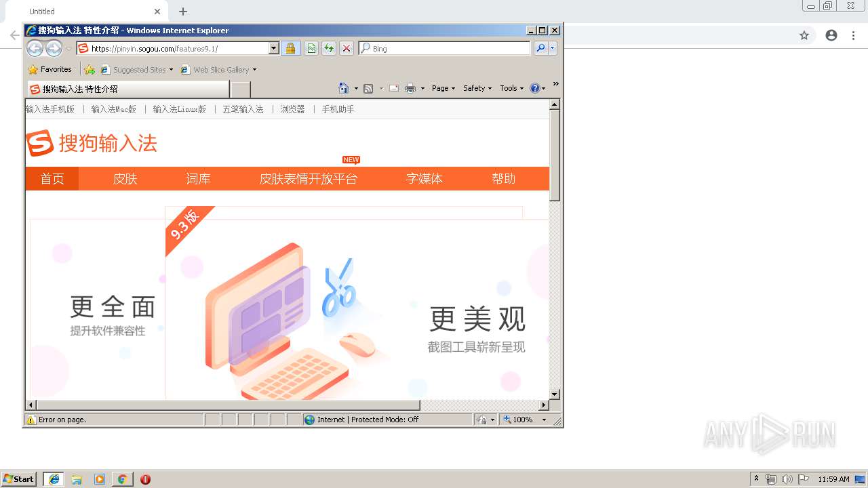Select the 字媒体 navigation tab
Viewport: 868px width, 488px height.
(425, 179)
